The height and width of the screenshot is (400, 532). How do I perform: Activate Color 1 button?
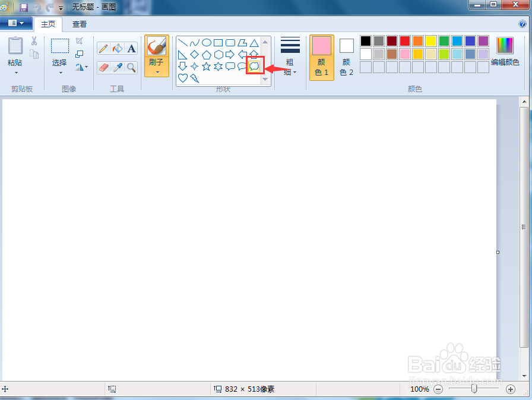pyautogui.click(x=322, y=57)
